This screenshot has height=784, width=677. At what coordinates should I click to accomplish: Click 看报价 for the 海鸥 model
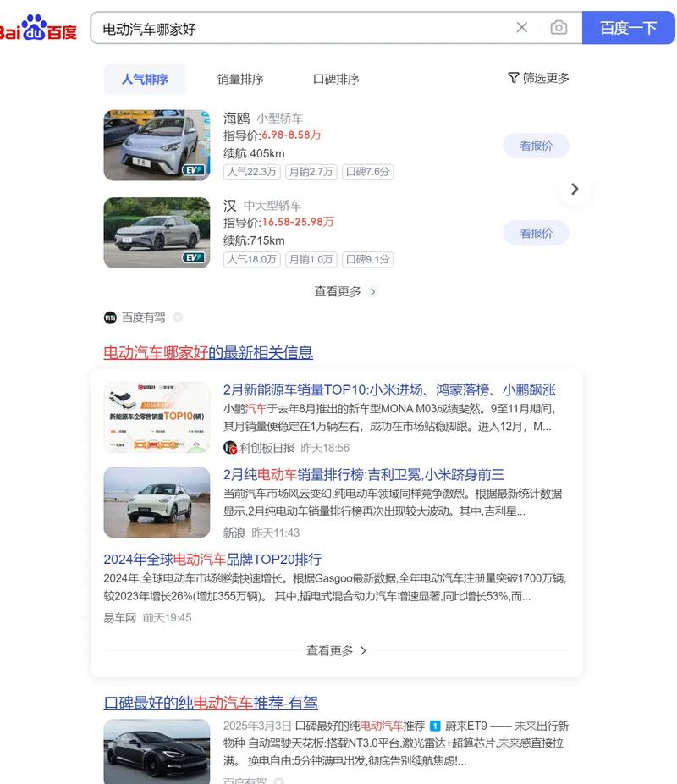(x=536, y=145)
